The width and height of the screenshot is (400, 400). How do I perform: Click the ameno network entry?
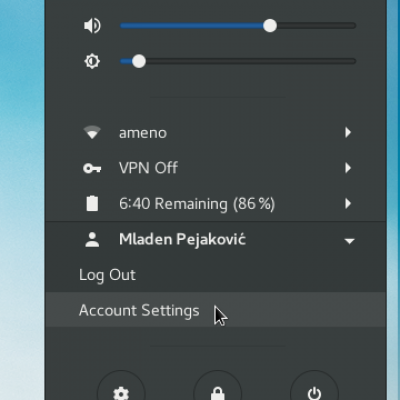(x=216, y=133)
